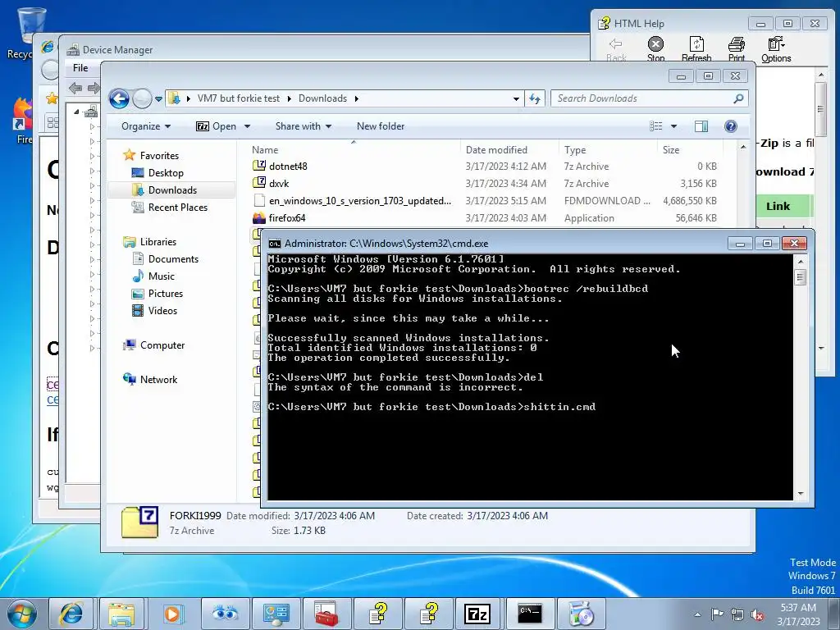Switch to Device Manager taskbar icon
This screenshot has height=630, width=840.
click(276, 614)
